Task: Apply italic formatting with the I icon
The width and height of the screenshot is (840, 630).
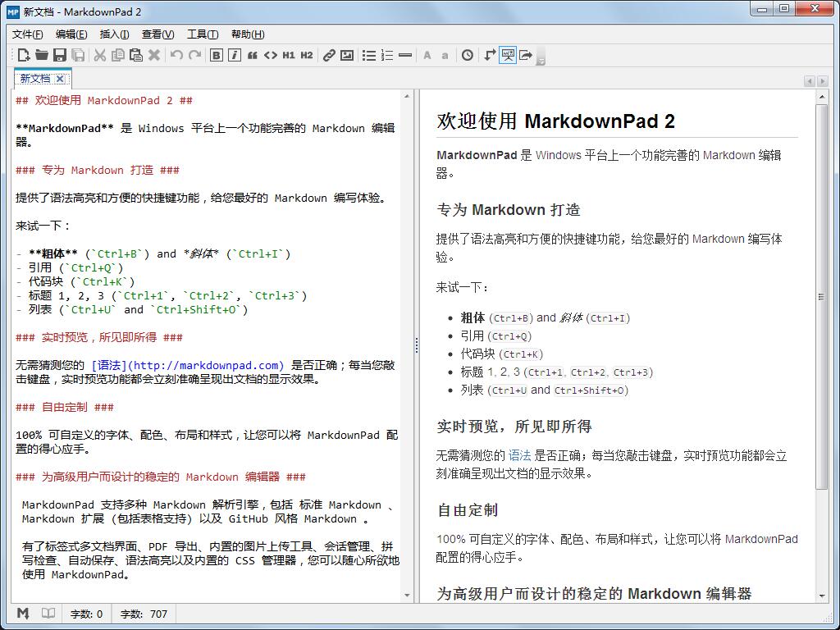Action: (234, 55)
